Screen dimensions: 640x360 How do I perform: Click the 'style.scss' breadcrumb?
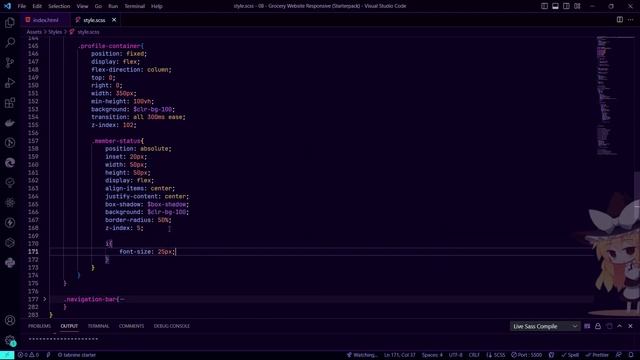[88, 32]
